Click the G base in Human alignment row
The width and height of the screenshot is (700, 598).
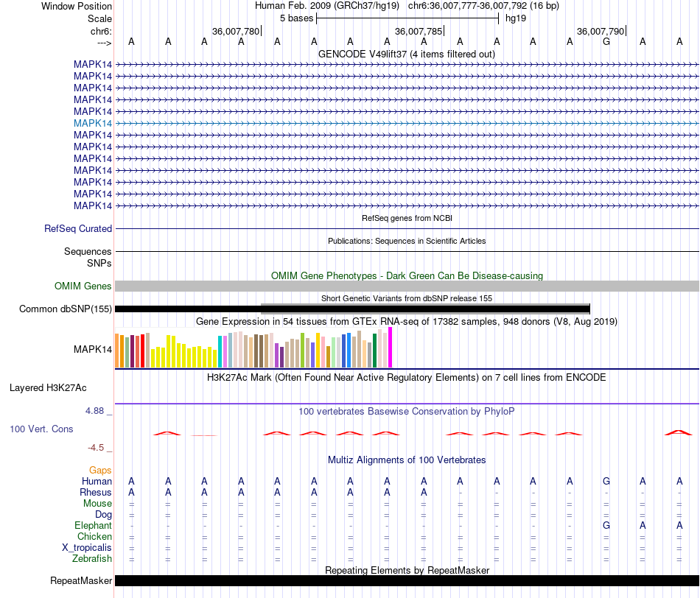[606, 481]
